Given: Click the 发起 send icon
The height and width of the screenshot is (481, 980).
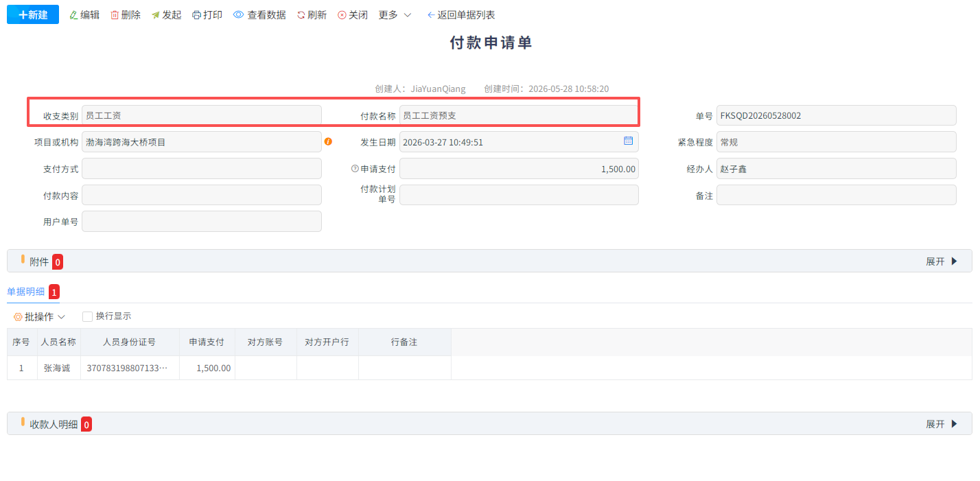Looking at the screenshot, I should point(156,15).
